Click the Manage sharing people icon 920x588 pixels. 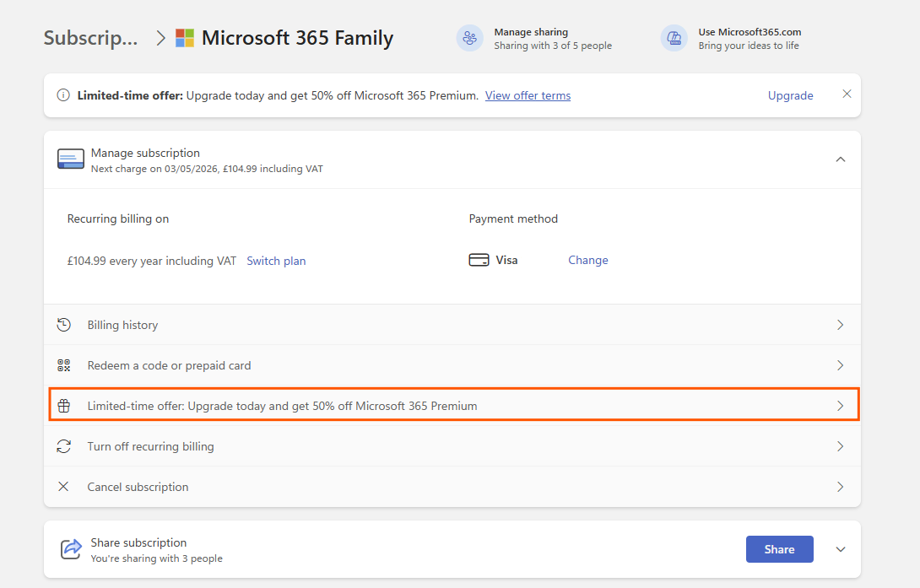click(x=470, y=38)
